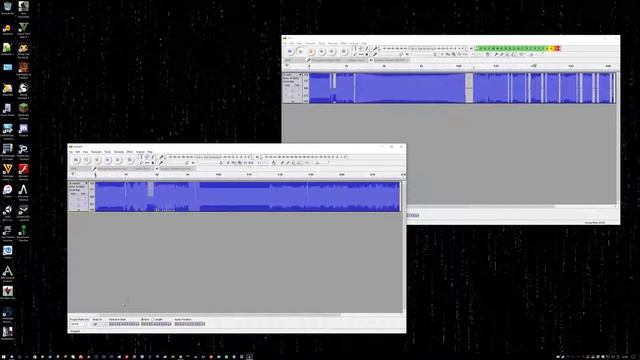Click the green playhead marker in back timeline
640x360 pixels.
pyautogui.click(x=534, y=65)
